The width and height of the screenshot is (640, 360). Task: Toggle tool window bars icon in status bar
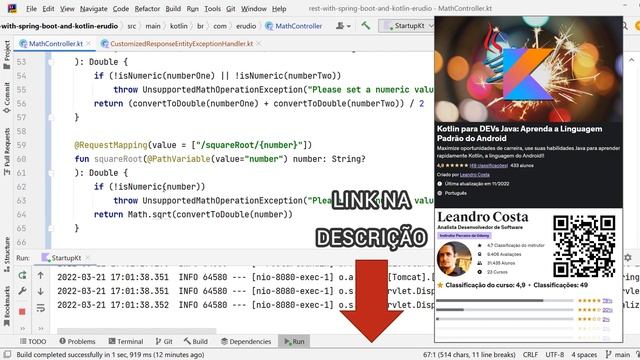[7, 354]
